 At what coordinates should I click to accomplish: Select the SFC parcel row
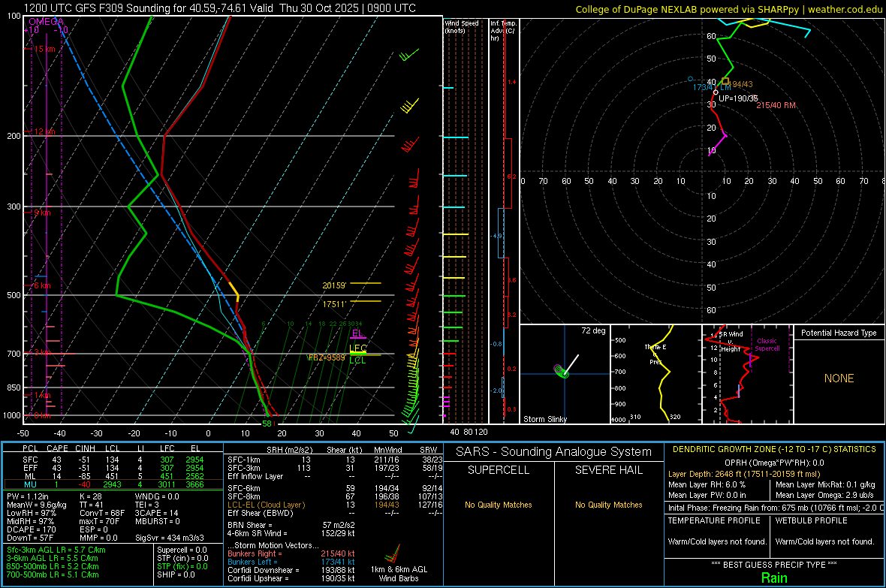click(x=113, y=459)
